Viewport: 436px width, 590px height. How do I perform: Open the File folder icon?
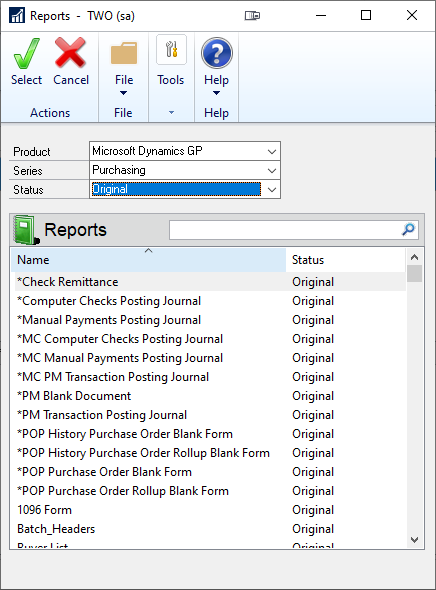pos(124,53)
